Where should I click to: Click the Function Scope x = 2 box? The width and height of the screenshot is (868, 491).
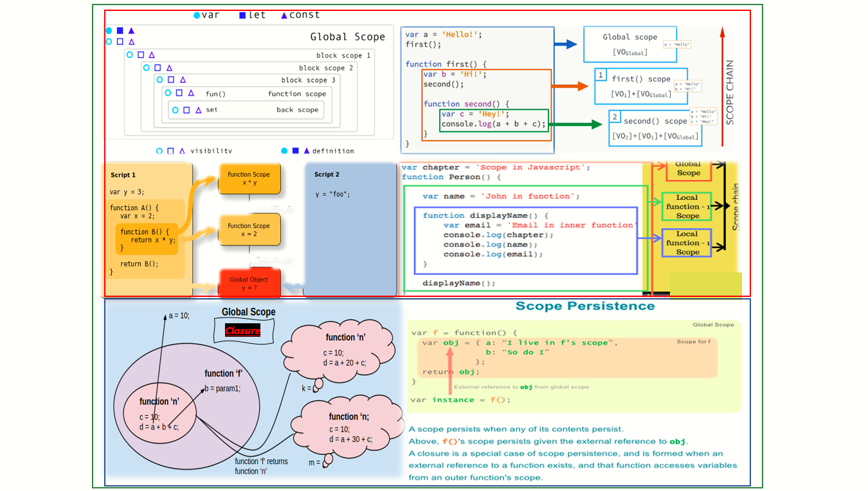point(249,230)
